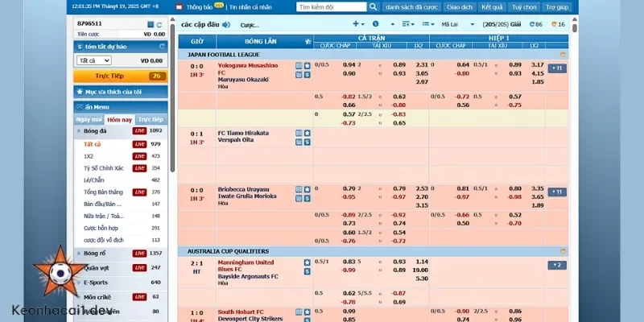
Task: Mute sound with the speaker icon
Action: [x=226, y=25]
